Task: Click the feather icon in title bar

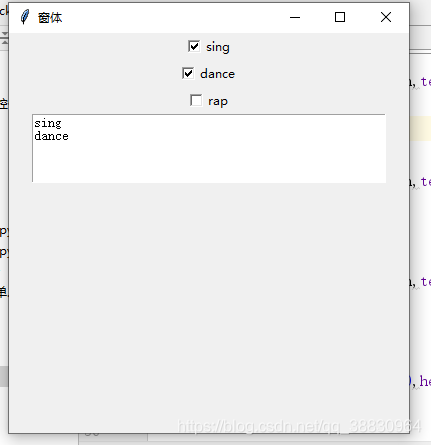Action: tap(25, 17)
